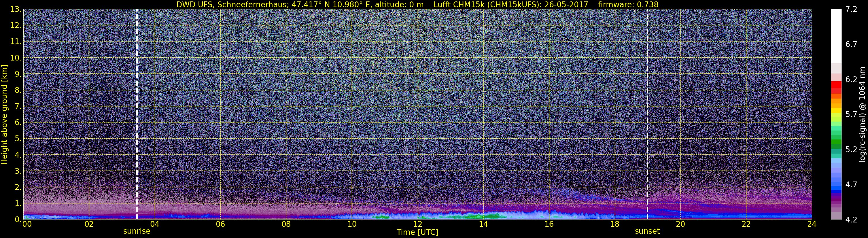The width and height of the screenshot is (868, 238).
Task: Click the plot title 'DWD UFS, Schneefernerhaus'
Action: tap(232, 4)
